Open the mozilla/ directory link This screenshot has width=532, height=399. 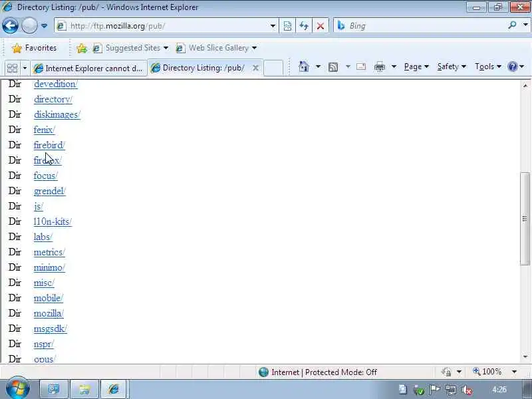49,313
